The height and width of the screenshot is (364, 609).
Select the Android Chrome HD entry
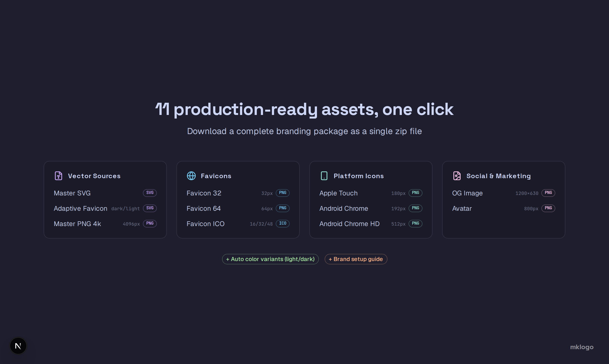[349, 224]
